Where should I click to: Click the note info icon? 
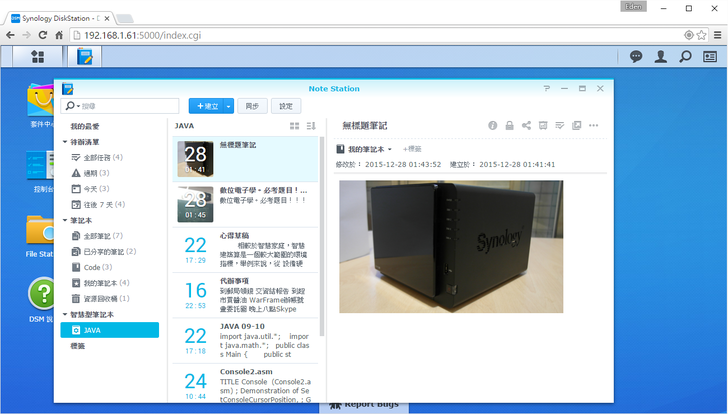point(492,126)
